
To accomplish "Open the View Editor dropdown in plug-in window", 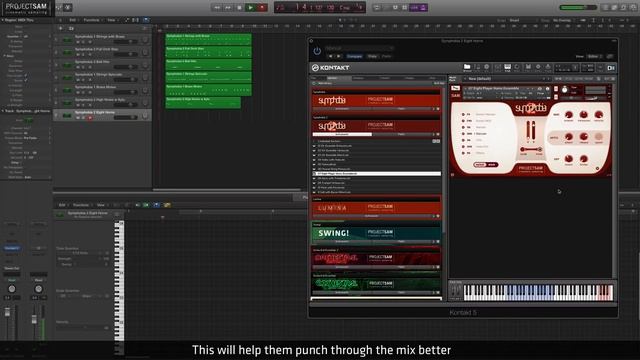I will click(594, 56).
